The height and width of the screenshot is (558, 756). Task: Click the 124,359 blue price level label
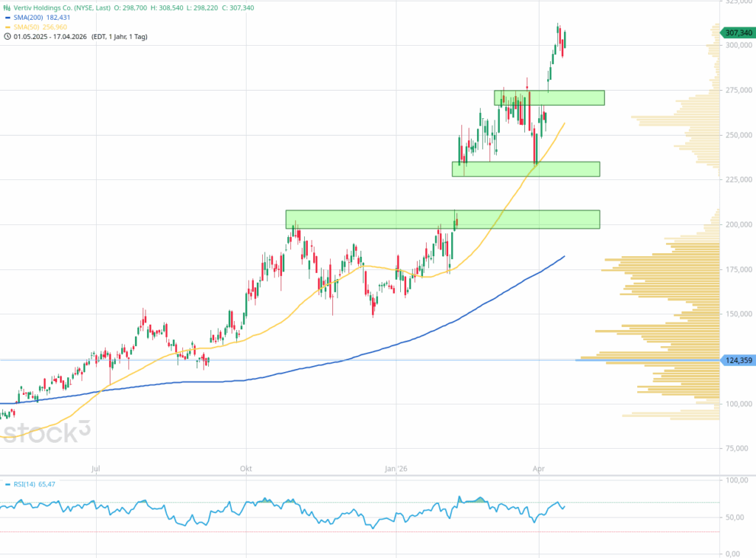tap(738, 359)
